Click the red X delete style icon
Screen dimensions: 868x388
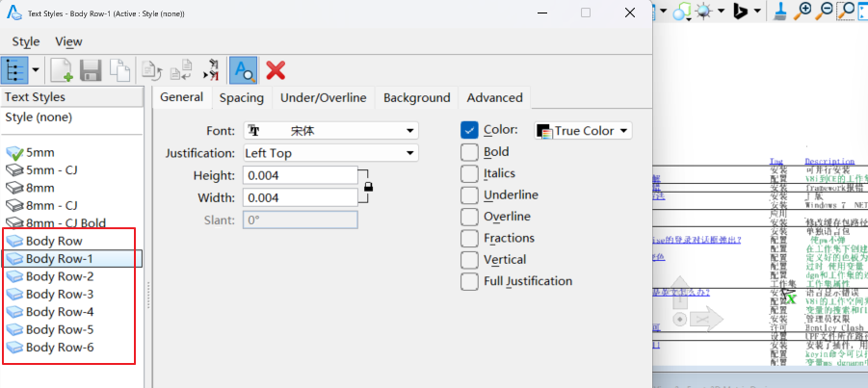click(x=276, y=69)
